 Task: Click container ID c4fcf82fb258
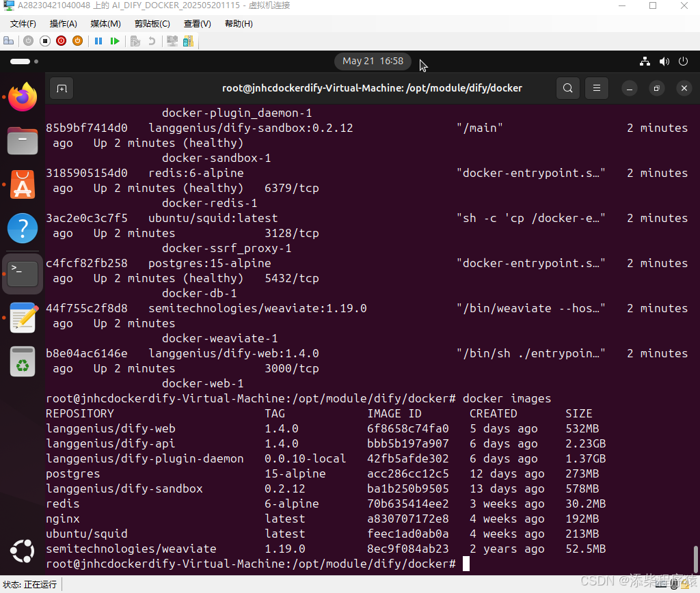click(x=87, y=263)
